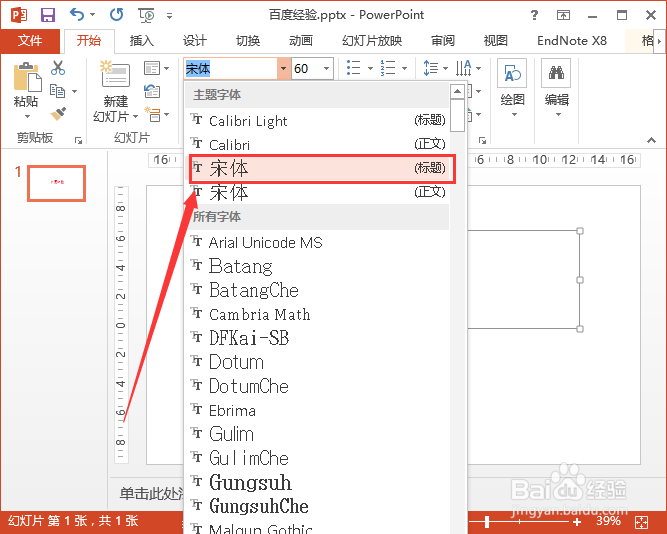Select Dotum font
Viewport: 667px width, 534px height.
point(317,362)
